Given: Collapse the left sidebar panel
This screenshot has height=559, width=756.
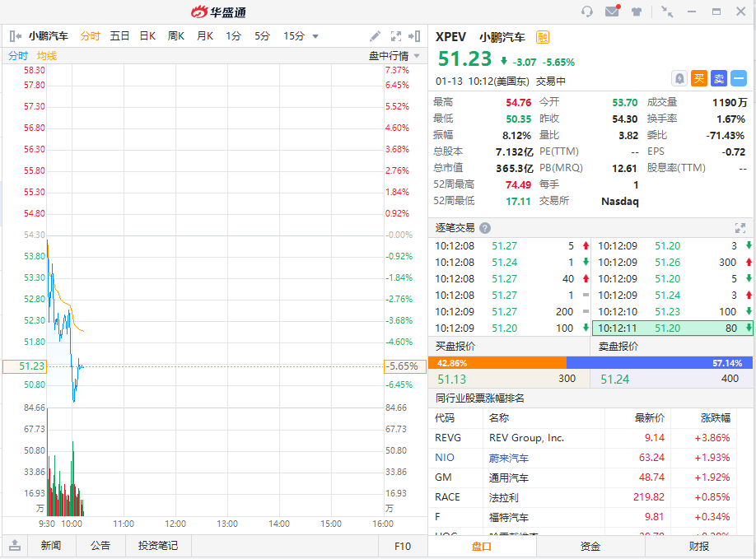Looking at the screenshot, I should tap(15, 36).
